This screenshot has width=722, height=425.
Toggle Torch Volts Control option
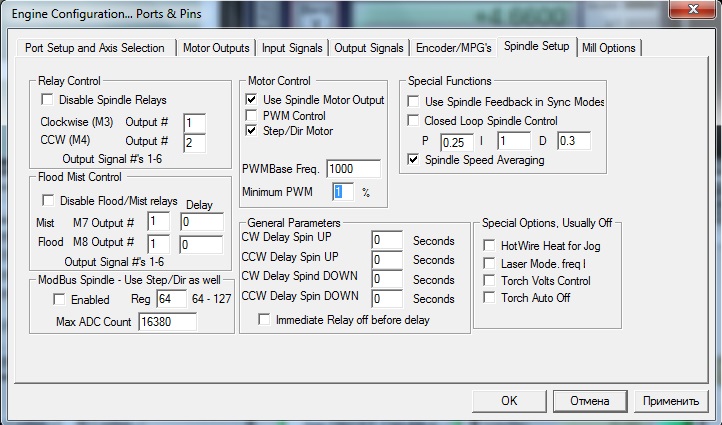pos(489,280)
